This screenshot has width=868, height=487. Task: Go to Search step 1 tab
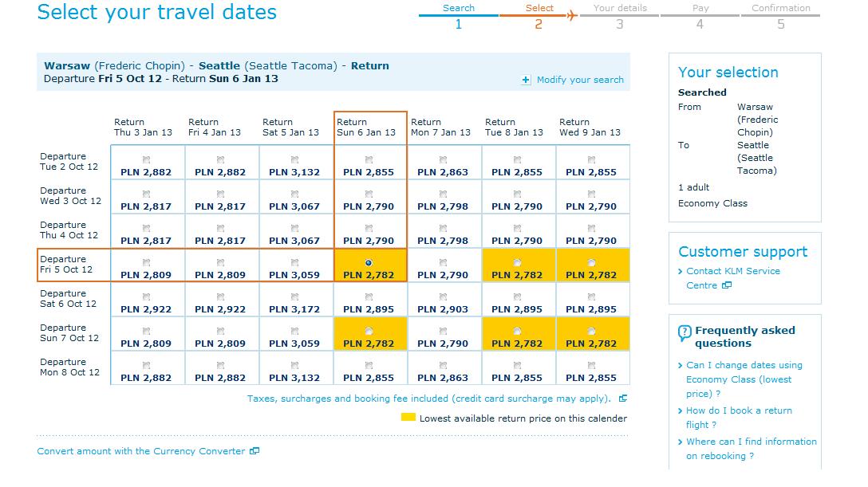coord(459,16)
